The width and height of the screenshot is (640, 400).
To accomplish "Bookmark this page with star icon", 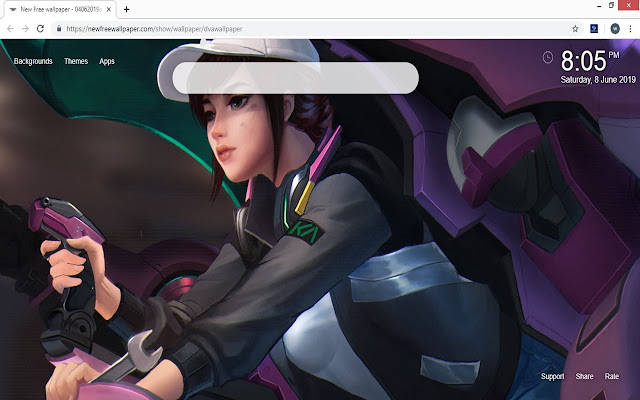I will pos(575,29).
